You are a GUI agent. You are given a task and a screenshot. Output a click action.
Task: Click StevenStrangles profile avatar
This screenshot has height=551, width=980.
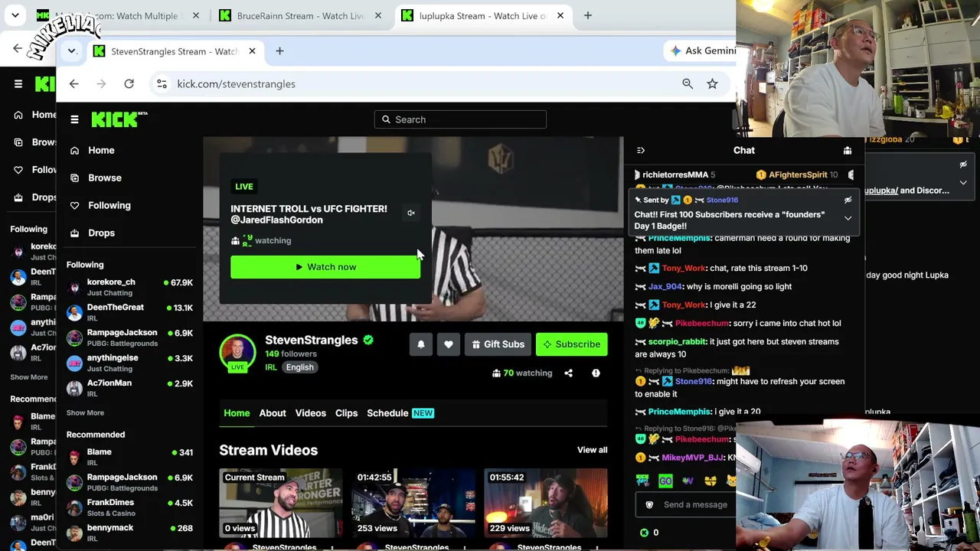coord(237,352)
